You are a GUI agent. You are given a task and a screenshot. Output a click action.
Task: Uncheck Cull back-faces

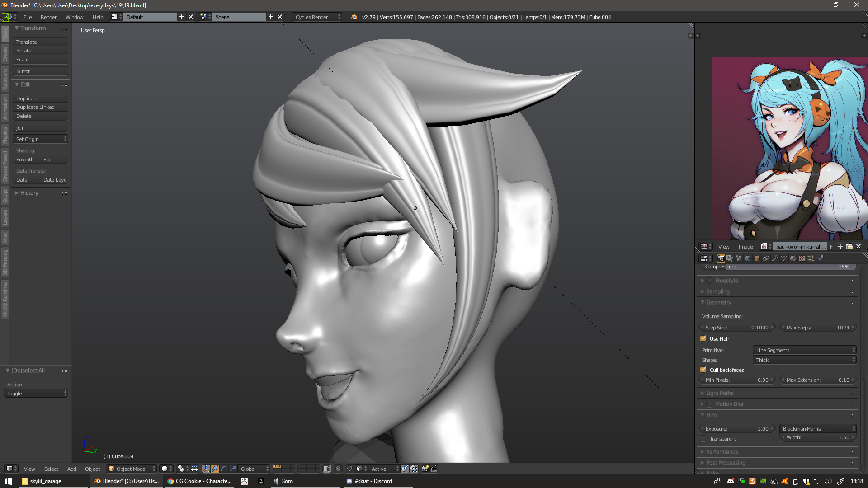click(703, 370)
